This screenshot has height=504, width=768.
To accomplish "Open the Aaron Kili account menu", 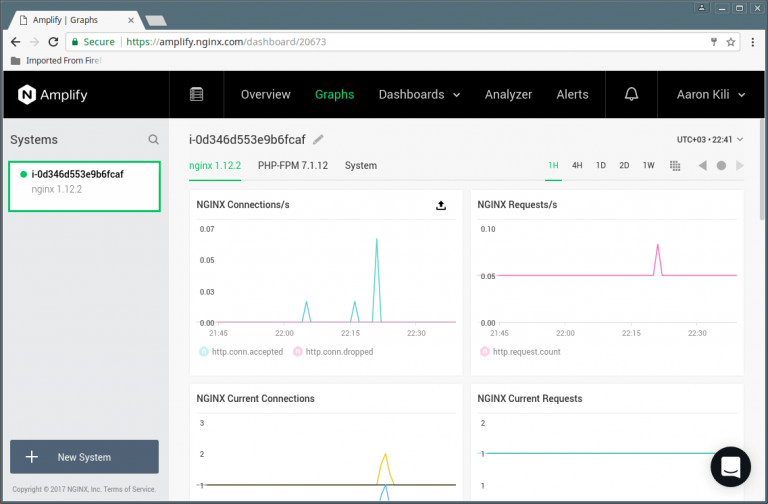I will (x=706, y=95).
